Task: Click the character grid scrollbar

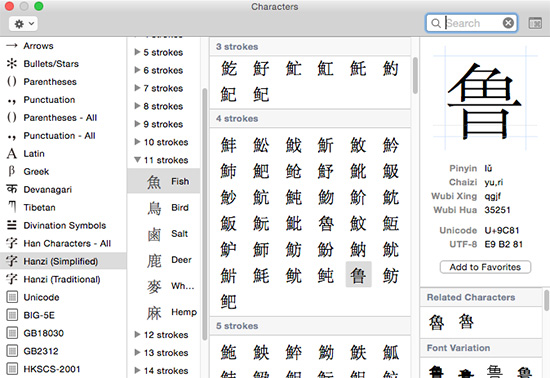Action: point(415,75)
